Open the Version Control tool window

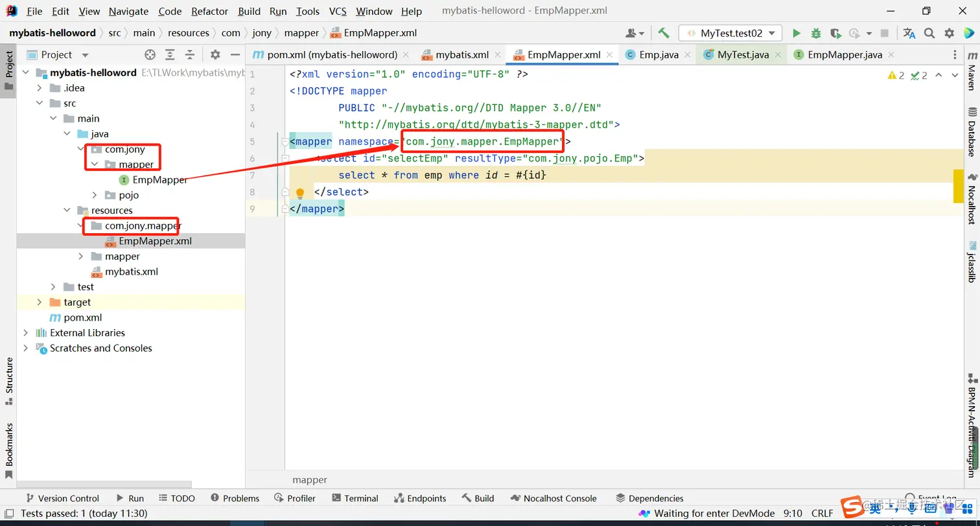[62, 498]
